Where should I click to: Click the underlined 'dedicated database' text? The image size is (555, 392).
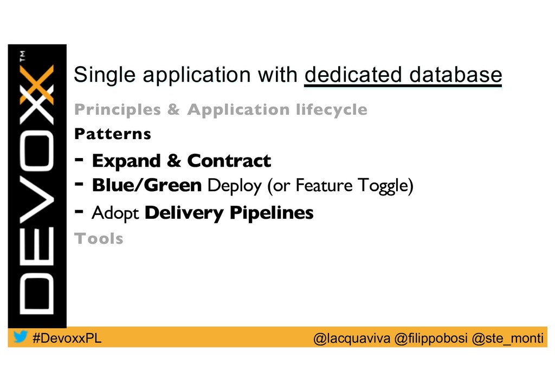[x=403, y=76]
